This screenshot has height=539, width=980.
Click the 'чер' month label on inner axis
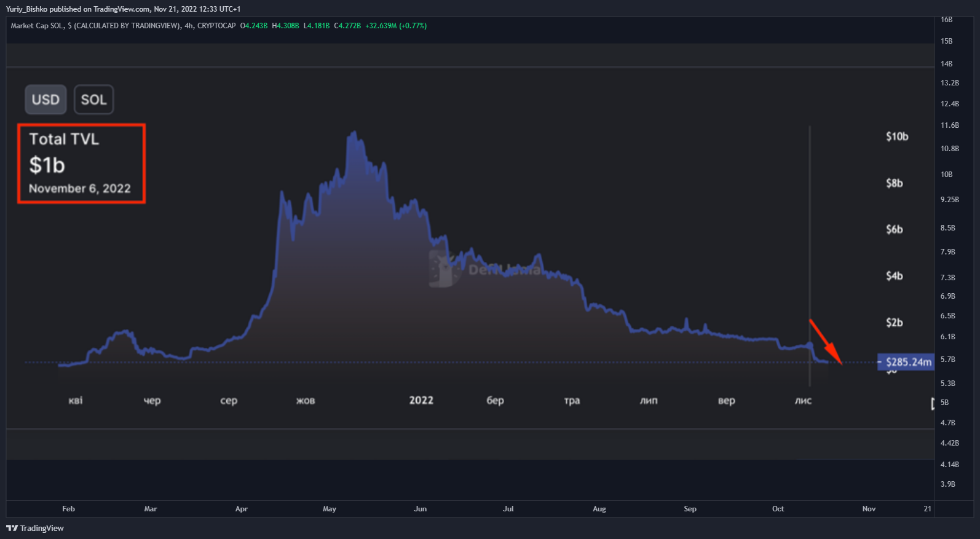152,401
